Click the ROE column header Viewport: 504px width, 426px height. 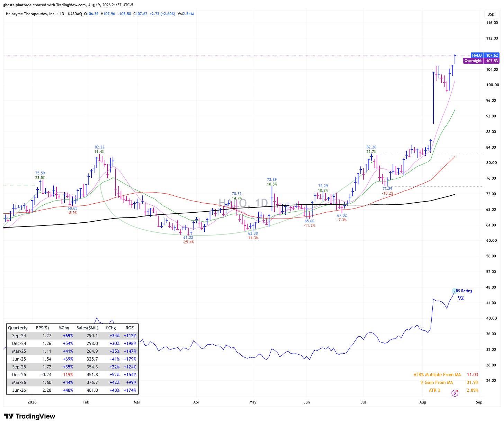(x=129, y=328)
